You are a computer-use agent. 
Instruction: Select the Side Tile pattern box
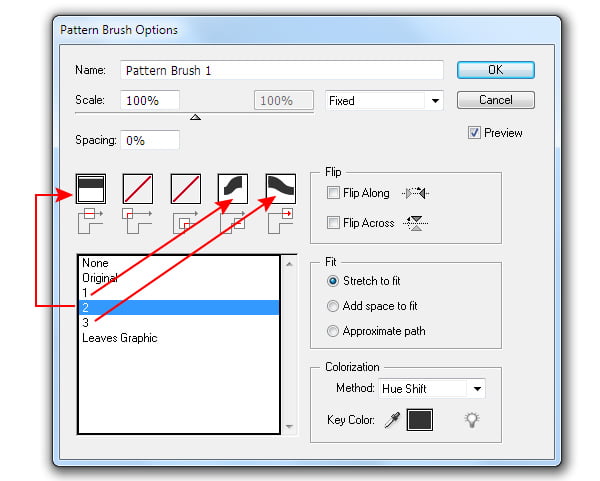click(91, 189)
